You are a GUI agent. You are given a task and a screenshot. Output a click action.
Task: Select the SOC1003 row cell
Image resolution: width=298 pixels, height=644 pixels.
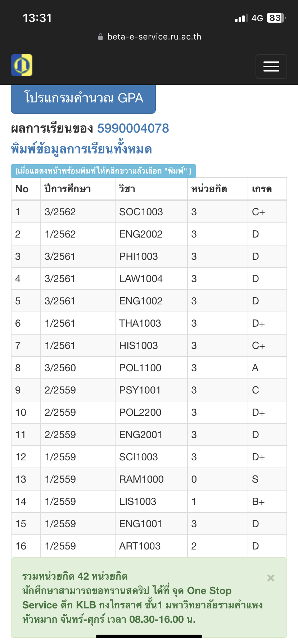(151, 212)
